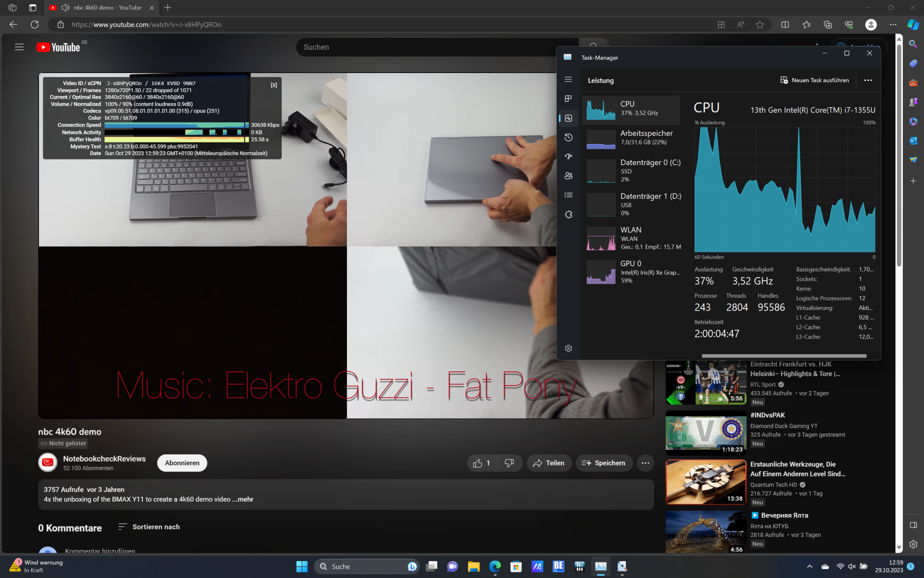This screenshot has height=578, width=924.
Task: Open Task Manager Details list icon
Action: click(568, 195)
